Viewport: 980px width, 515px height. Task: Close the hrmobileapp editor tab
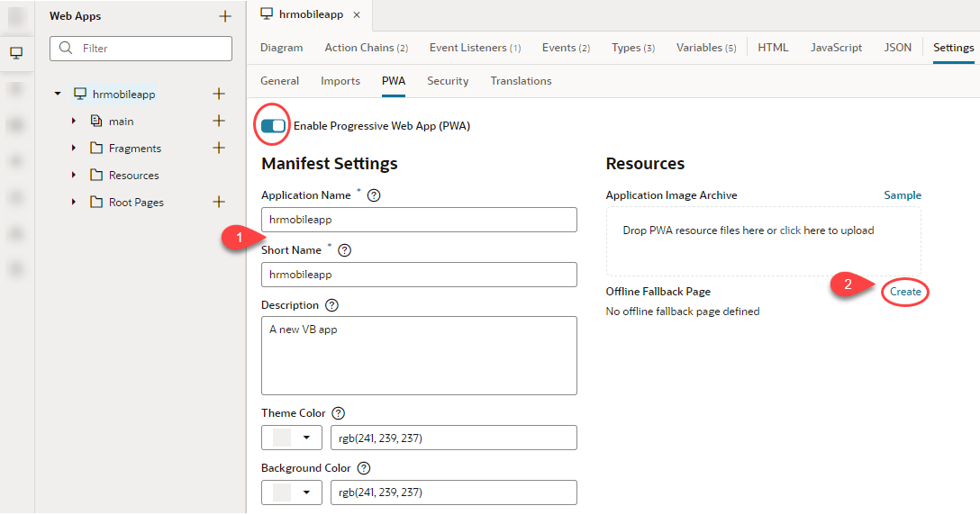click(x=357, y=15)
